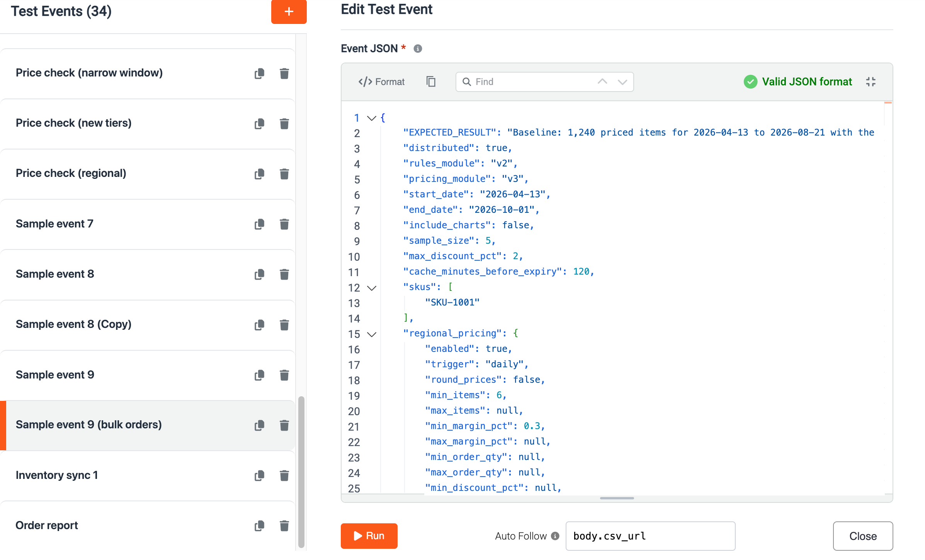Collapse regional_pricing object at line 15

pos(371,334)
